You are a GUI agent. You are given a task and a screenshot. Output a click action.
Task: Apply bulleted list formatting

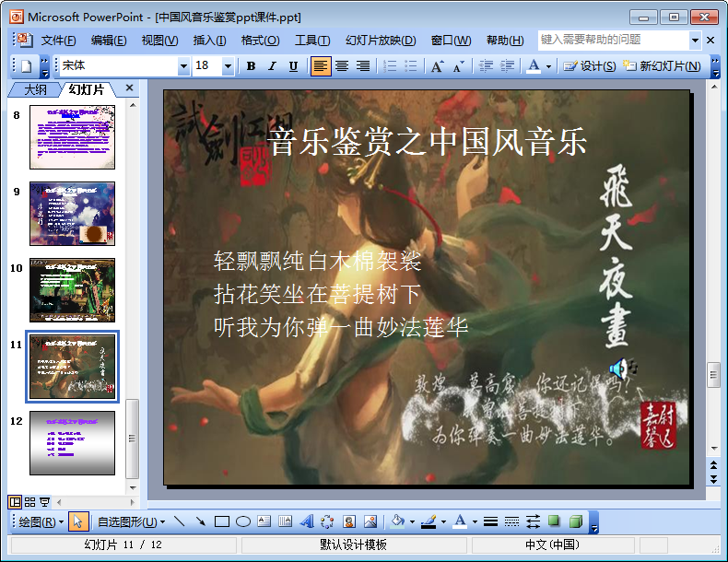tap(411, 66)
